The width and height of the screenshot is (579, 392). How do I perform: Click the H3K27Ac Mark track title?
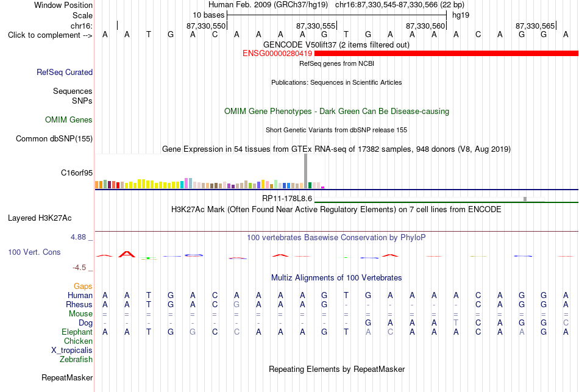tap(336, 210)
